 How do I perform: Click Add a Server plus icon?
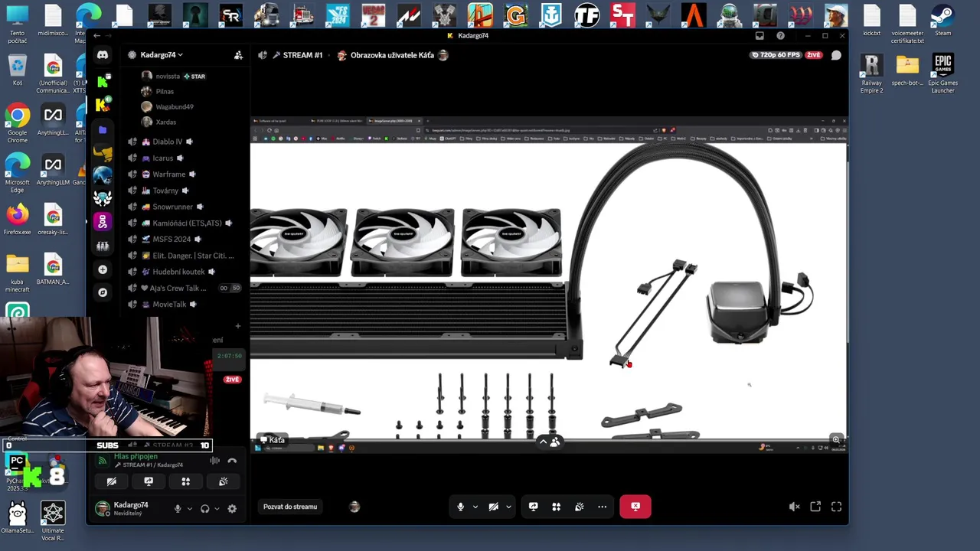(x=103, y=269)
